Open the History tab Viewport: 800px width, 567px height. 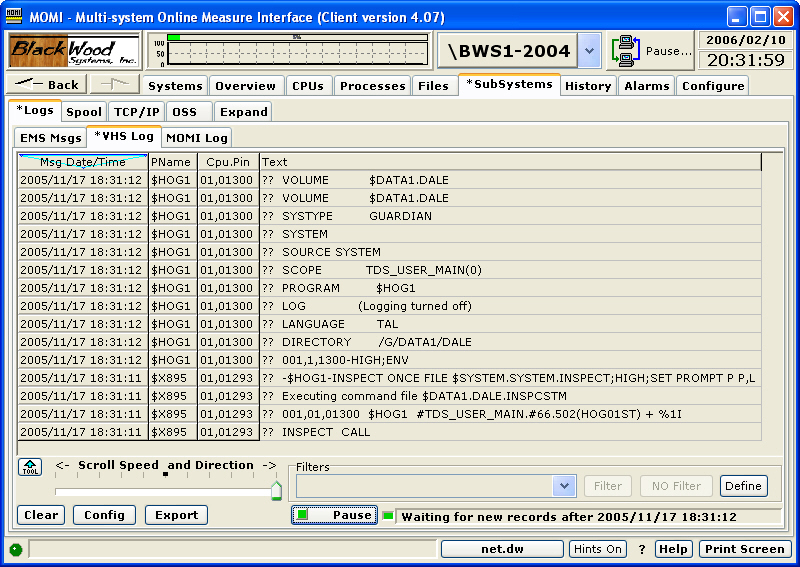pos(588,86)
